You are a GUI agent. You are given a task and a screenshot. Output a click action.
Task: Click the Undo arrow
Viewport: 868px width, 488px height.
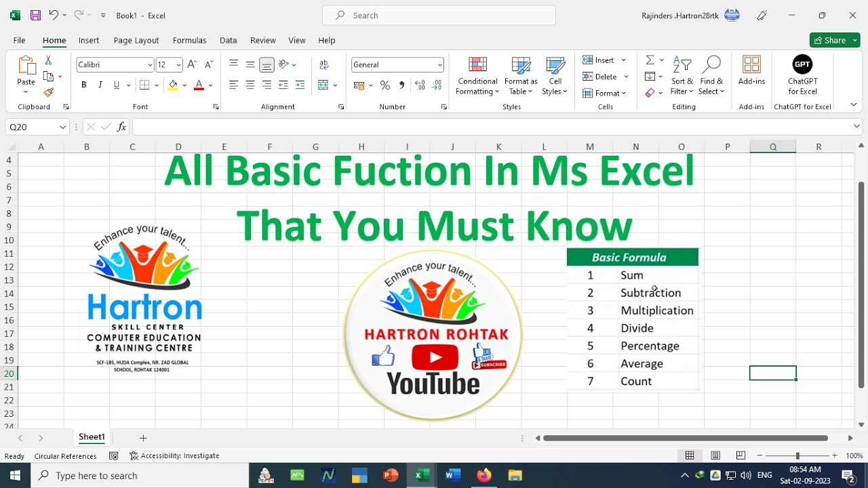(54, 15)
